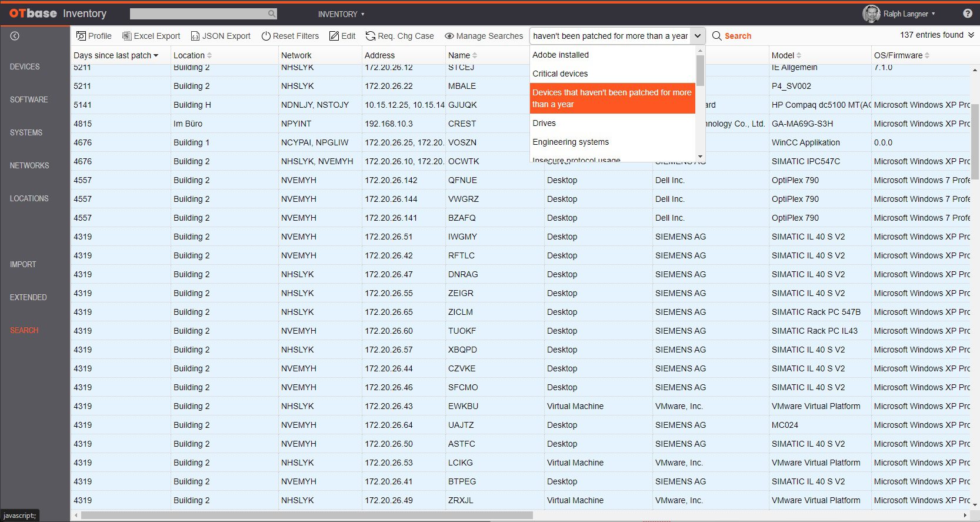
Task: Click the Manage Searches eye icon
Action: (449, 36)
